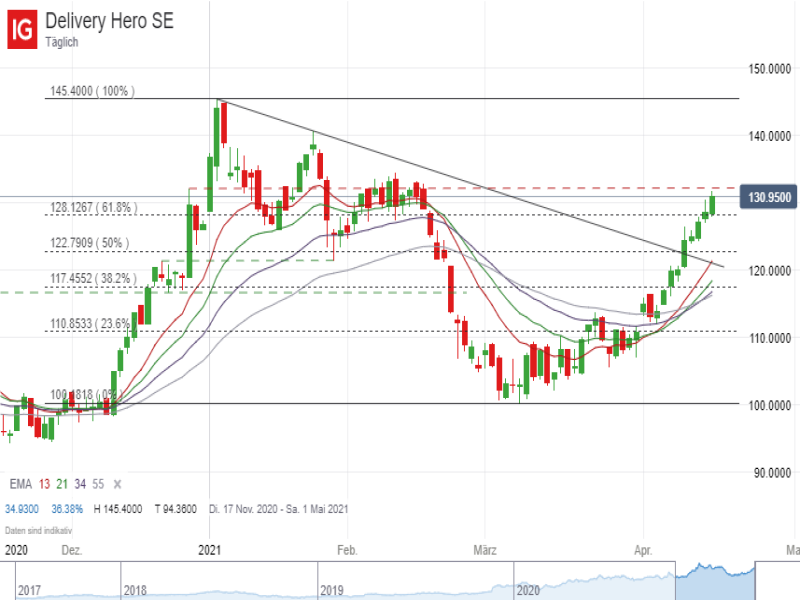
Task: Click the Feb. label on time axis
Action: [x=347, y=551]
